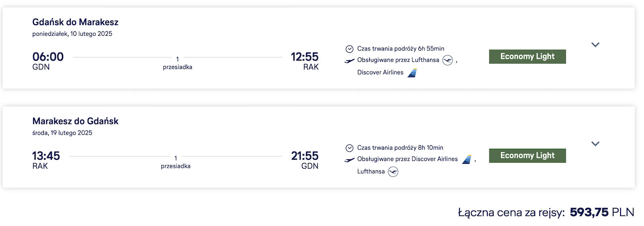
Task: Open '1 przesiadka' stop info on the 13:45 flight
Action: click(x=175, y=162)
